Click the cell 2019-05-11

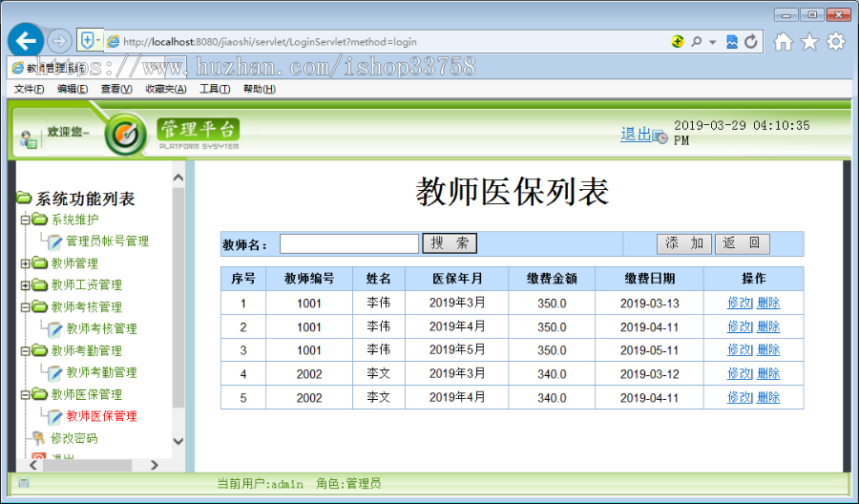coord(650,350)
